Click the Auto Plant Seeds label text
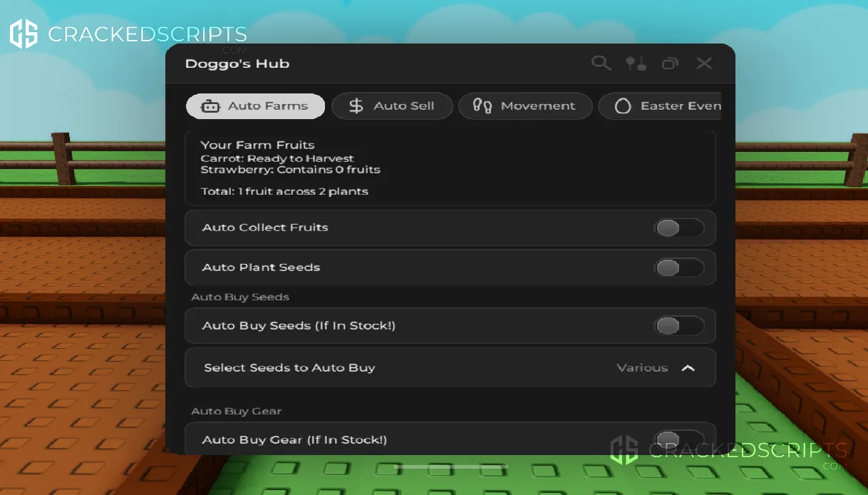 (x=261, y=267)
